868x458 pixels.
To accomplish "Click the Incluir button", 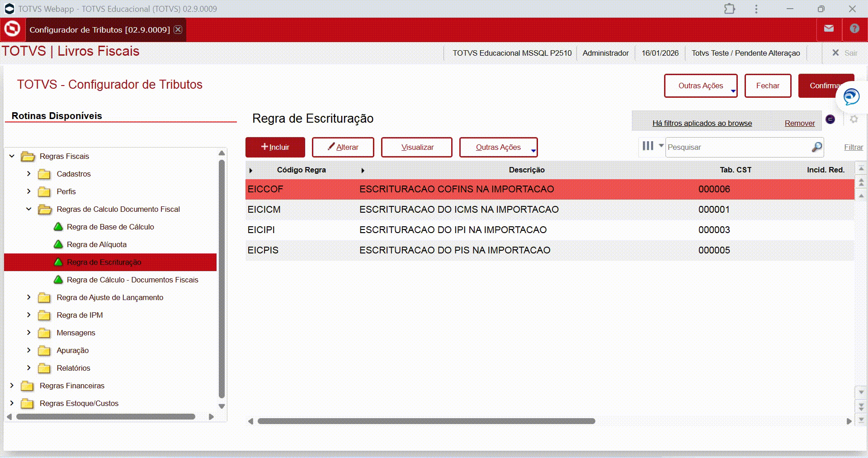I will [275, 147].
